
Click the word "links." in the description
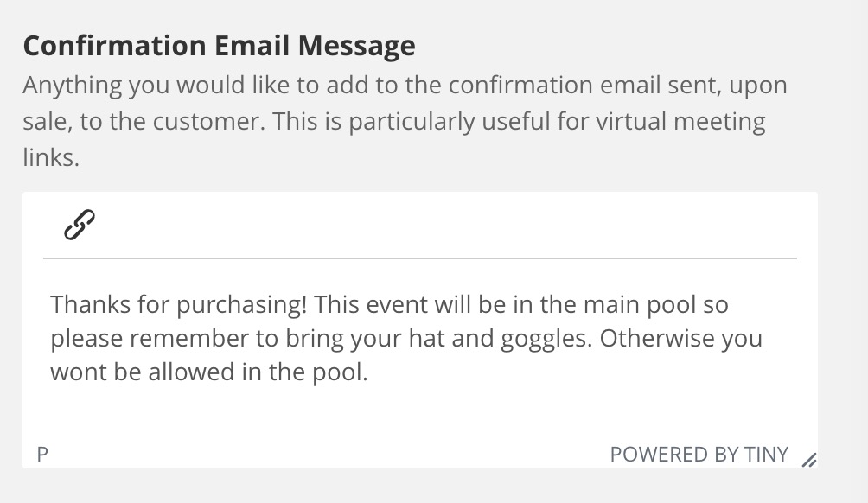(x=51, y=157)
